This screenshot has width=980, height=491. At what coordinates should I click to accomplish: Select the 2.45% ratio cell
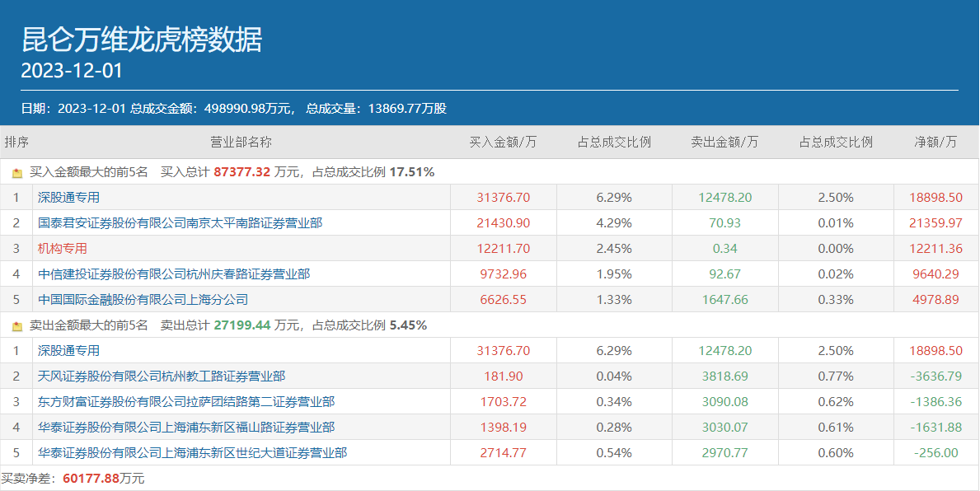[614, 249]
